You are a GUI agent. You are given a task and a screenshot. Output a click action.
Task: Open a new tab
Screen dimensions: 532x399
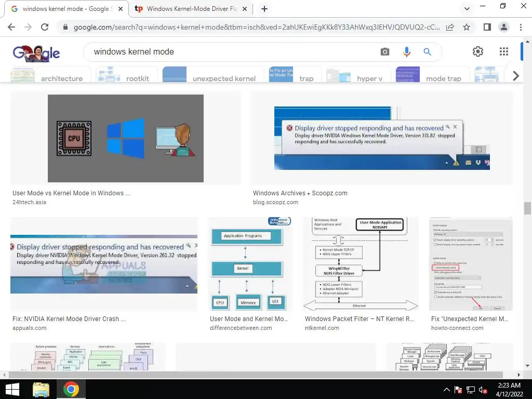click(x=264, y=9)
